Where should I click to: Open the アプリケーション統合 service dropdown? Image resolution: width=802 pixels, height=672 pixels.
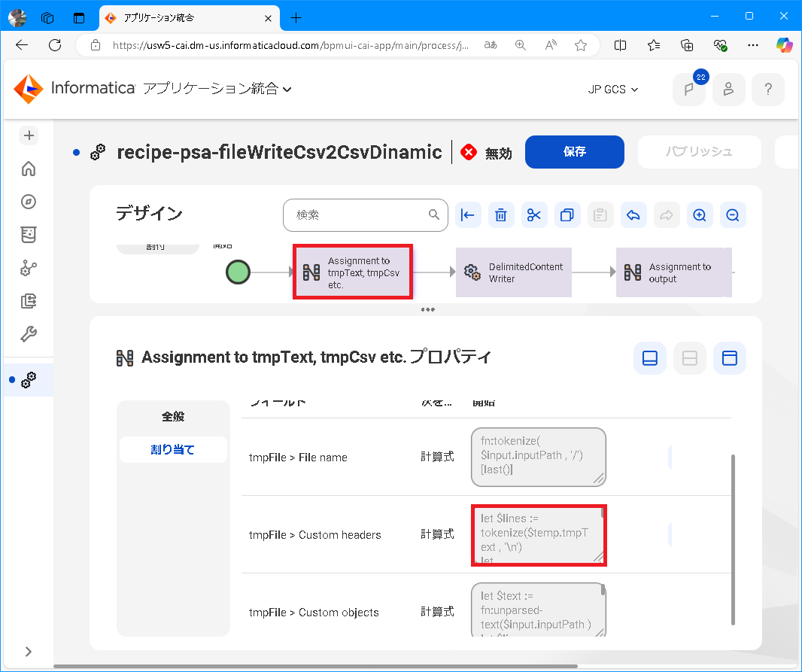pos(217,89)
